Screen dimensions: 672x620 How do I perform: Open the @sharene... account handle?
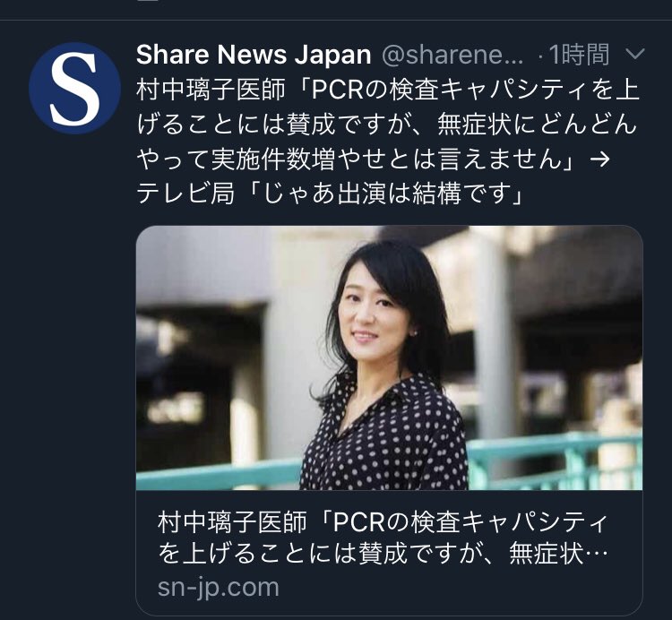tap(452, 55)
